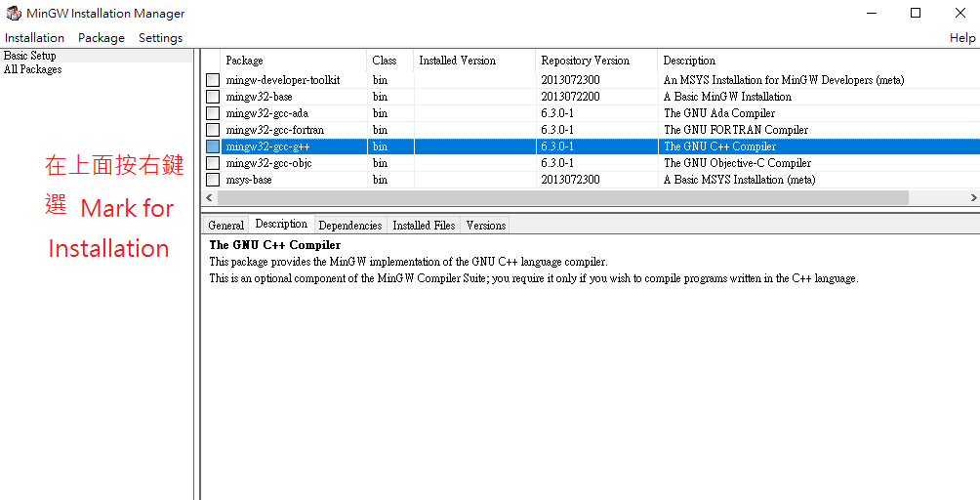
Task: Toggle the mingw32-gcc-ada checkbox
Action: pyautogui.click(x=213, y=113)
